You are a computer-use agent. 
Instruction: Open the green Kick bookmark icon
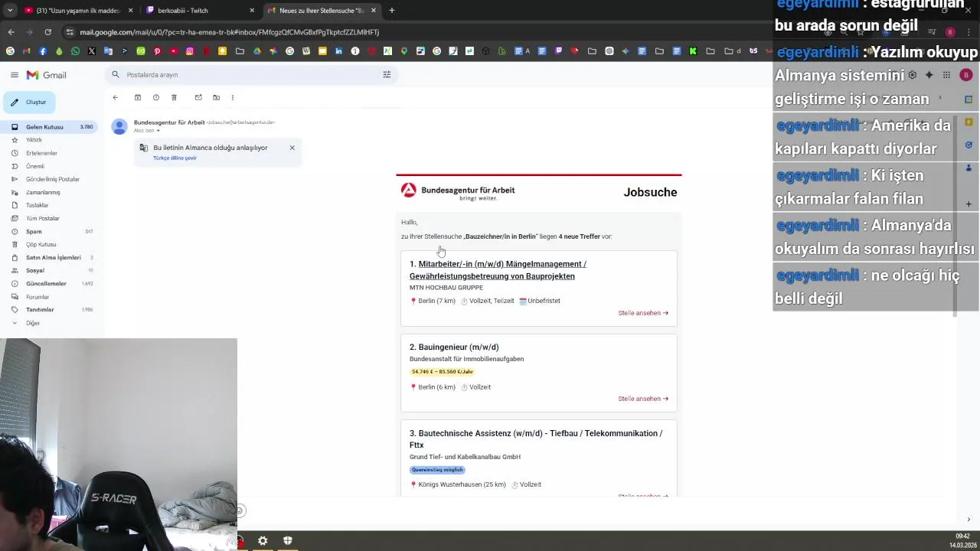pyautogui.click(x=693, y=51)
